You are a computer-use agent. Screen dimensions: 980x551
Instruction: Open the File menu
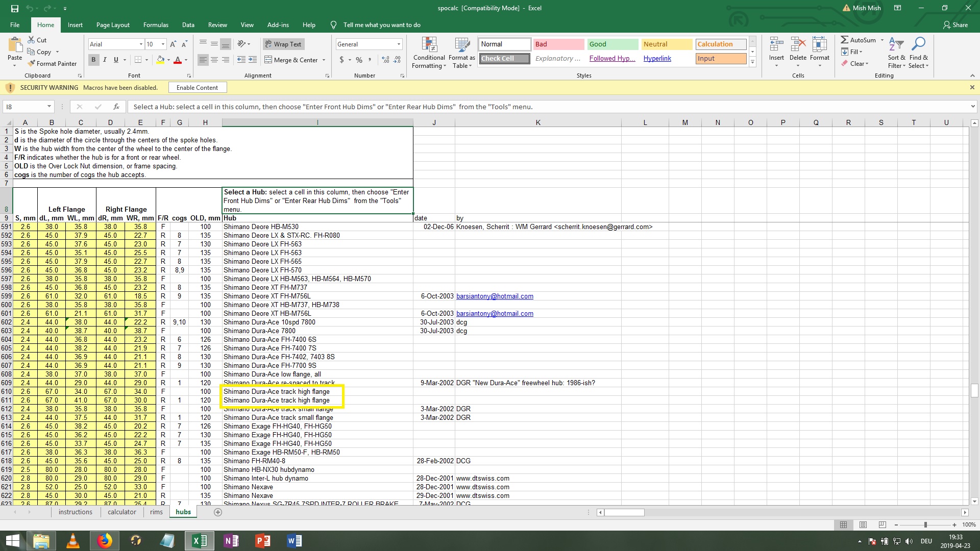pyautogui.click(x=15, y=24)
